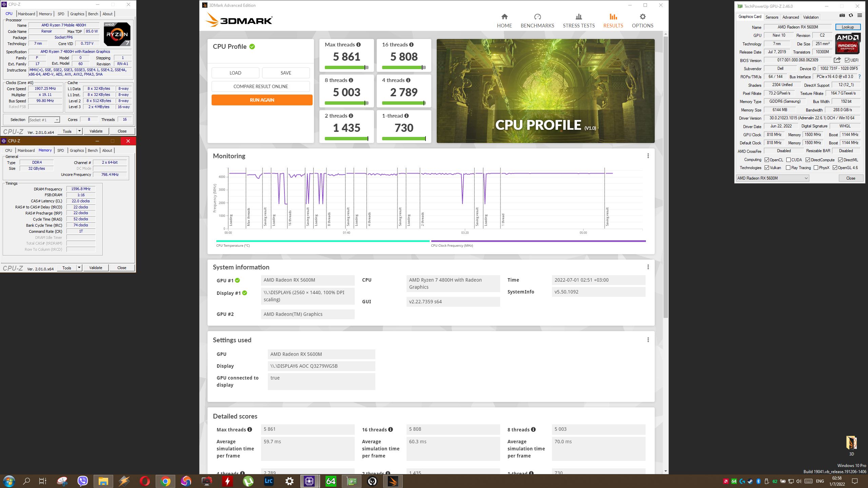
Task: Open the BENCHMARKS section in 3DMark
Action: [537, 21]
